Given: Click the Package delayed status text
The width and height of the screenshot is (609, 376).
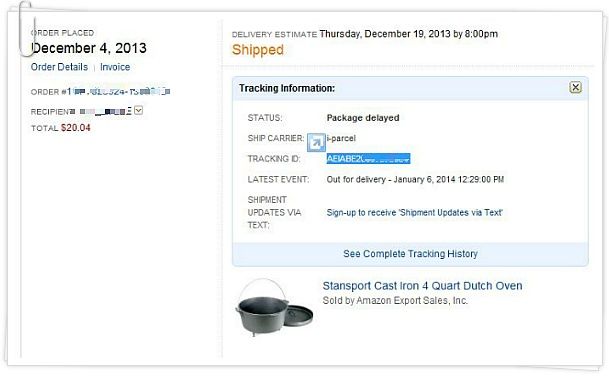Looking at the screenshot, I should coord(363,118).
